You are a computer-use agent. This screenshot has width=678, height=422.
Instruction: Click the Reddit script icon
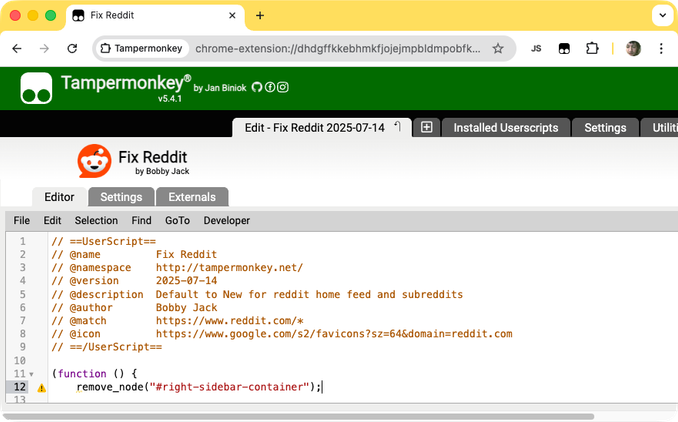click(94, 161)
